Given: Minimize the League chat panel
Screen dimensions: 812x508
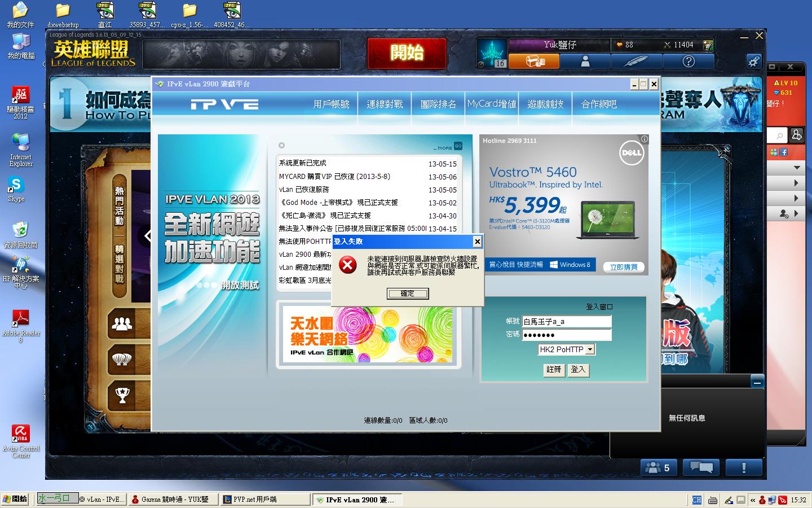Looking at the screenshot, I should coord(757,382).
